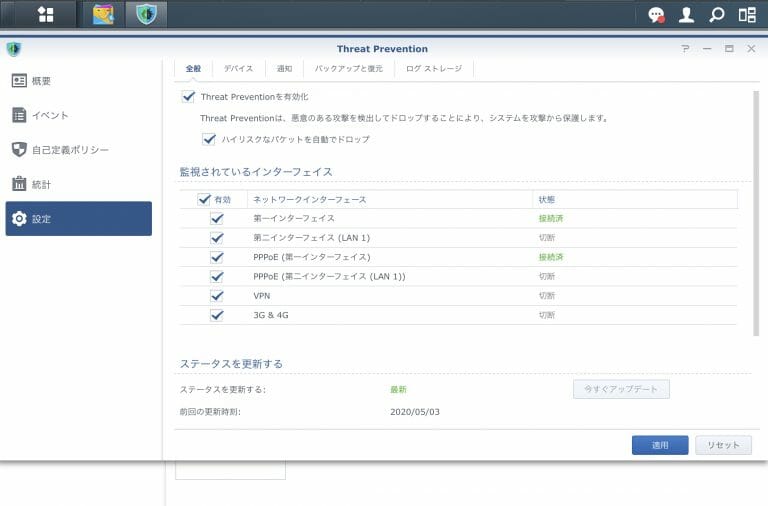Click 切断 status of 3G & 4G row
Screen dimensions: 768x506
(547, 315)
